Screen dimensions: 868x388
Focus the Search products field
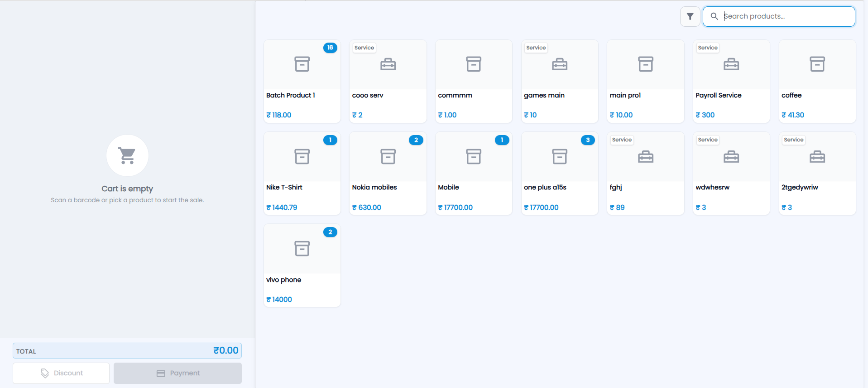(x=779, y=16)
